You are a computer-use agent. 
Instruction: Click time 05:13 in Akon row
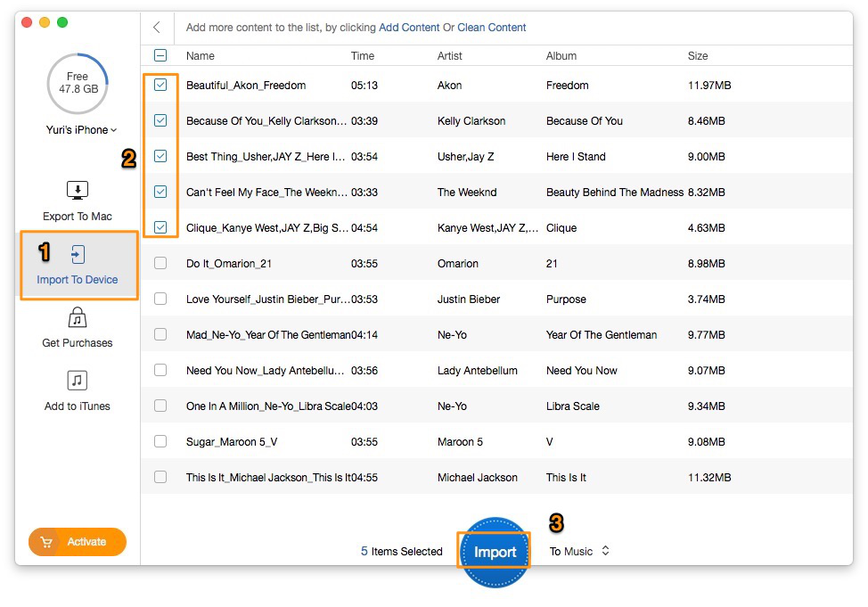point(364,86)
